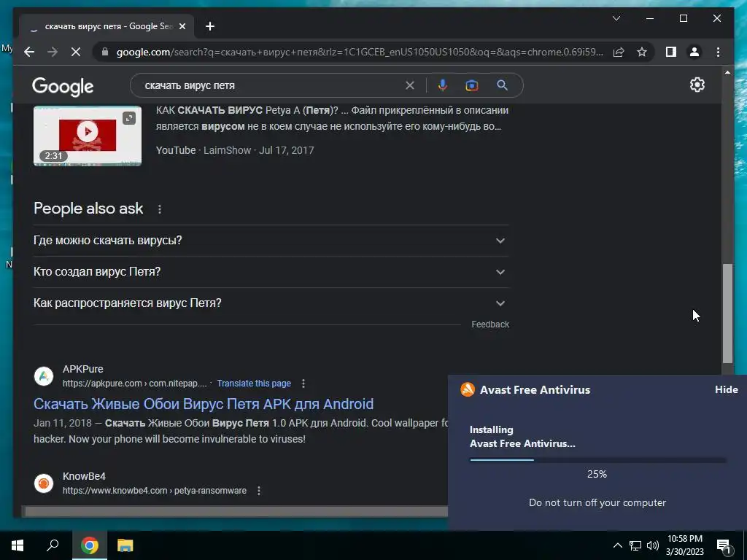
Task: Open People also ask options menu
Action: (x=160, y=209)
